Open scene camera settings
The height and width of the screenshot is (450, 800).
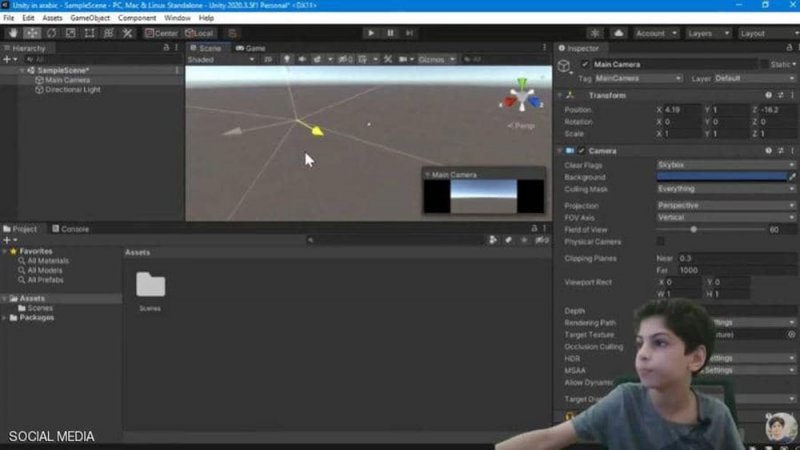click(403, 60)
